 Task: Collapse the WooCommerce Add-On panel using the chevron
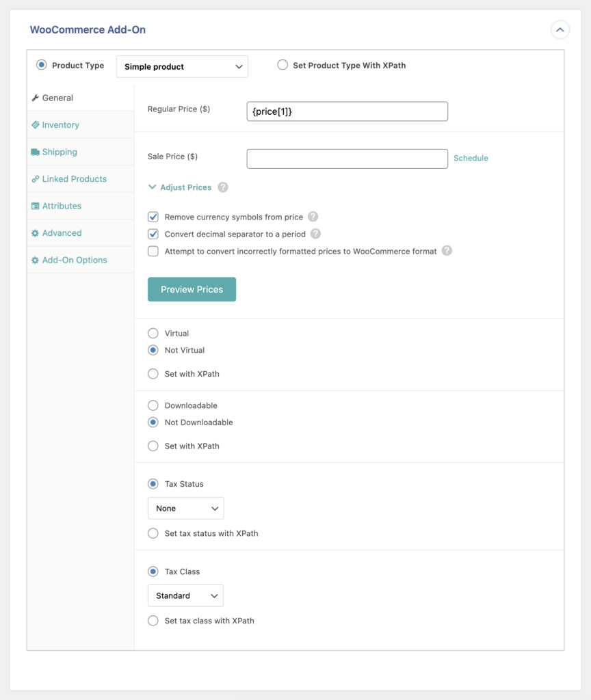coord(560,29)
